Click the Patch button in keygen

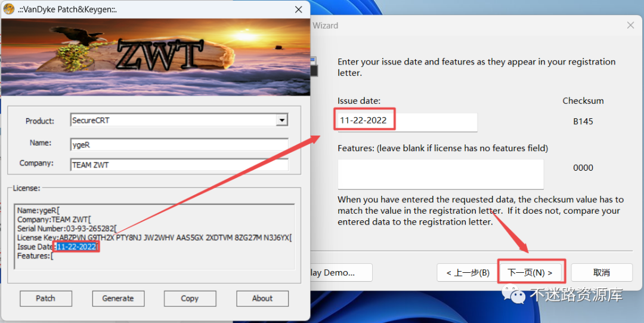pyautogui.click(x=45, y=299)
